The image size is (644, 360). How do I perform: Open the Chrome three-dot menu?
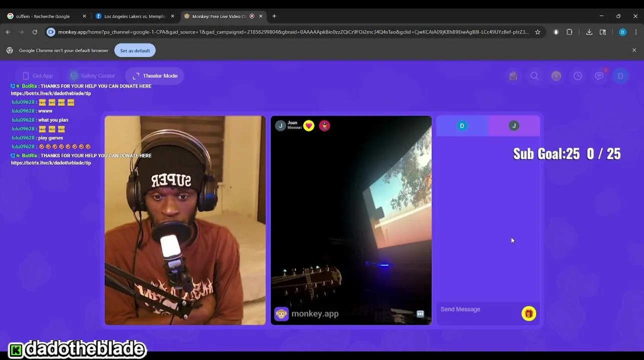pyautogui.click(x=636, y=32)
